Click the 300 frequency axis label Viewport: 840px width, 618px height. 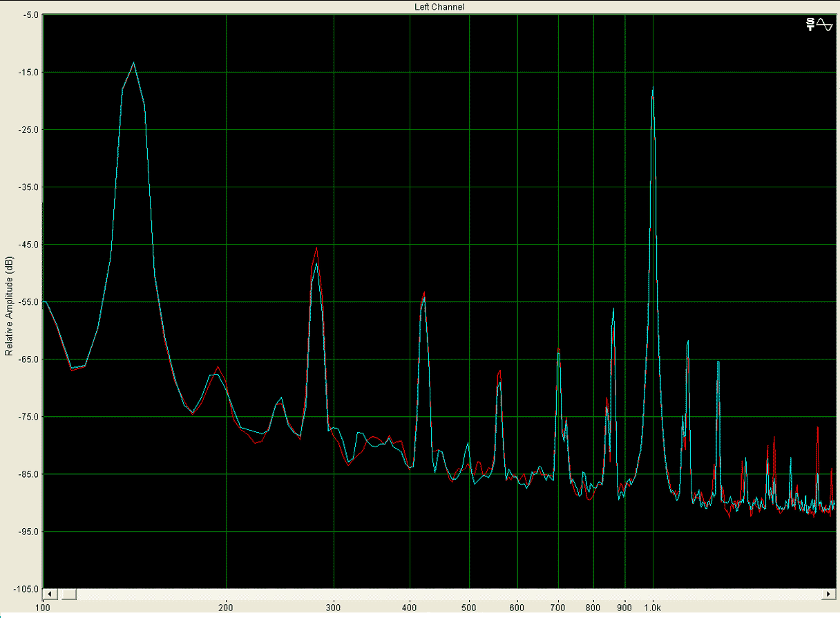333,608
